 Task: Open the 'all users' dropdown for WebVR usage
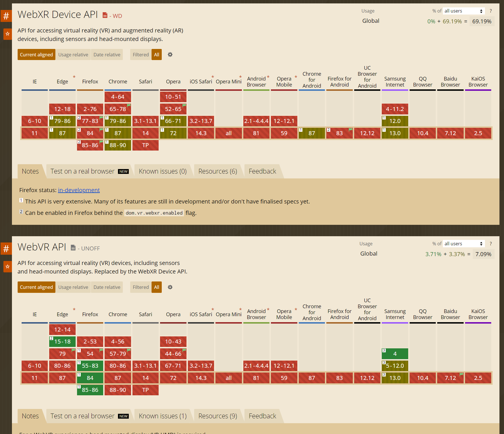(464, 244)
